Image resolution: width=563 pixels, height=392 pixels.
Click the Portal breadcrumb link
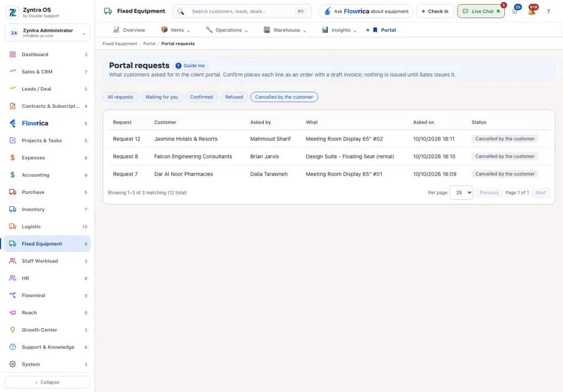click(150, 44)
